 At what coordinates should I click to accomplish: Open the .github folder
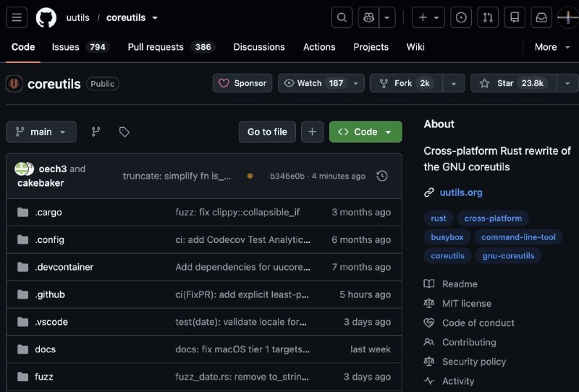pyautogui.click(x=50, y=294)
